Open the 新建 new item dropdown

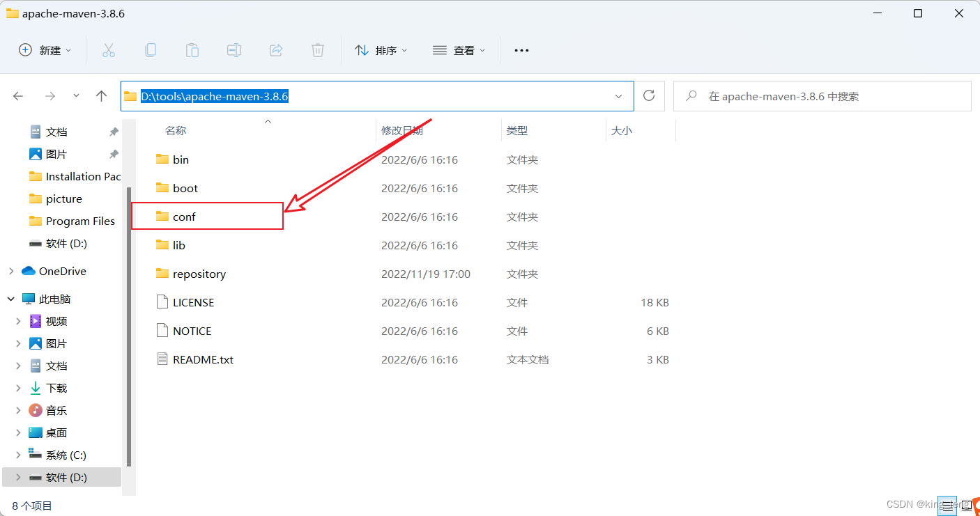pos(45,50)
